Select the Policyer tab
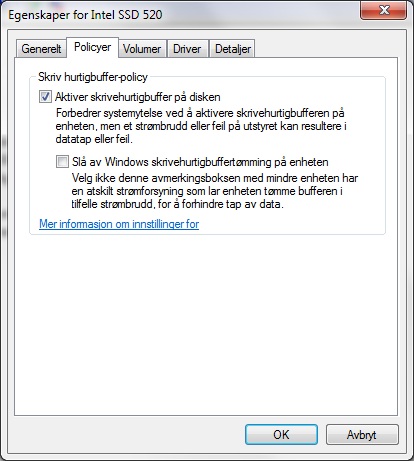The width and height of the screenshot is (414, 461). pyautogui.click(x=92, y=47)
